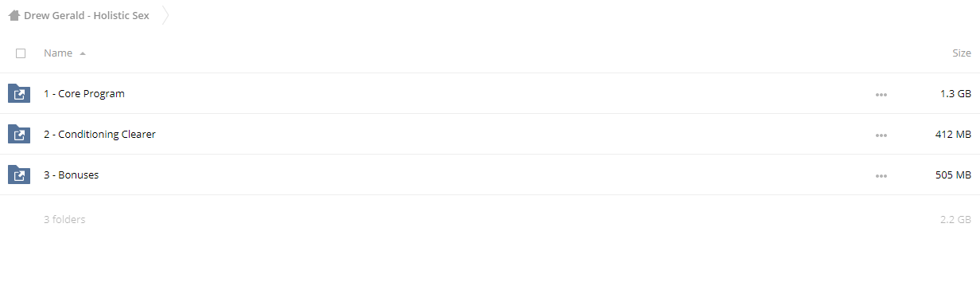Image resolution: width=980 pixels, height=298 pixels.
Task: Click the home icon in breadcrumb
Action: 14,15
